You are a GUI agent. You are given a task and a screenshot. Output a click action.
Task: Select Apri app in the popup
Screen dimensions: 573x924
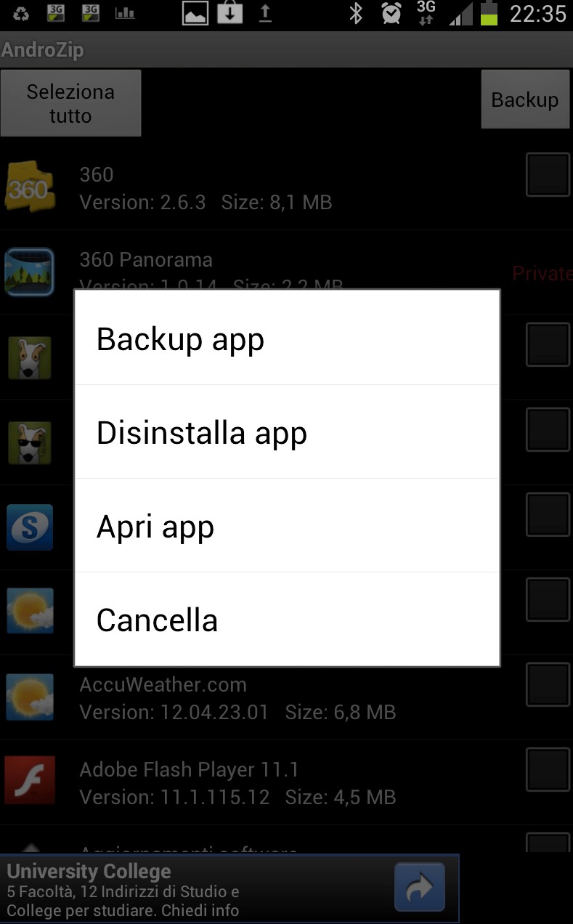tap(287, 526)
